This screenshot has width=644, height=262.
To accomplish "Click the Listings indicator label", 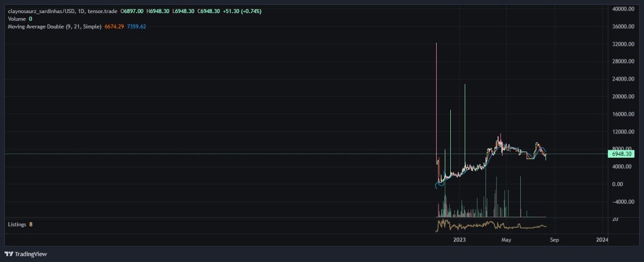I will tap(17, 224).
